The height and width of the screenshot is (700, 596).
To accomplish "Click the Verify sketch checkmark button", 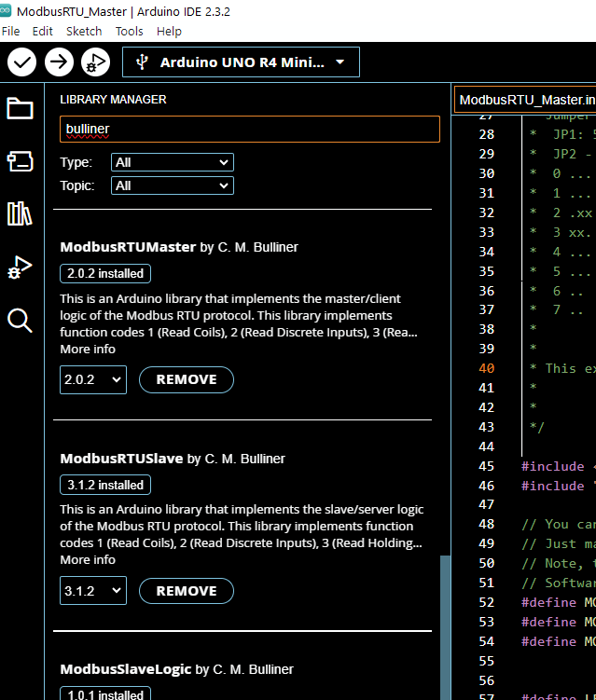I will 21,62.
